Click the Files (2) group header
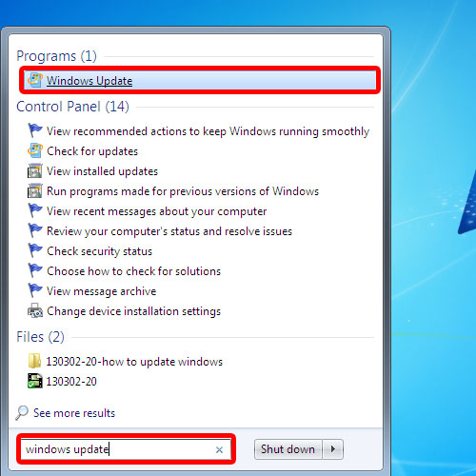 40,337
